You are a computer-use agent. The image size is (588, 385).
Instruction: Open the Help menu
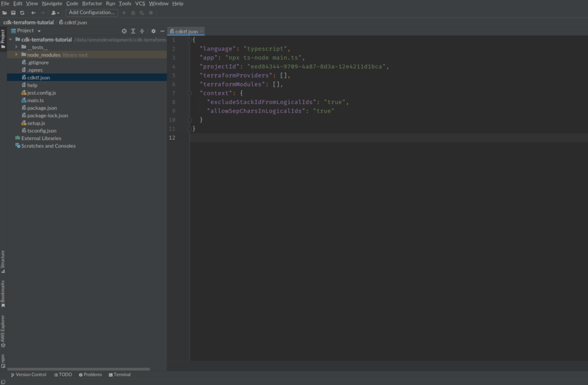[178, 3]
